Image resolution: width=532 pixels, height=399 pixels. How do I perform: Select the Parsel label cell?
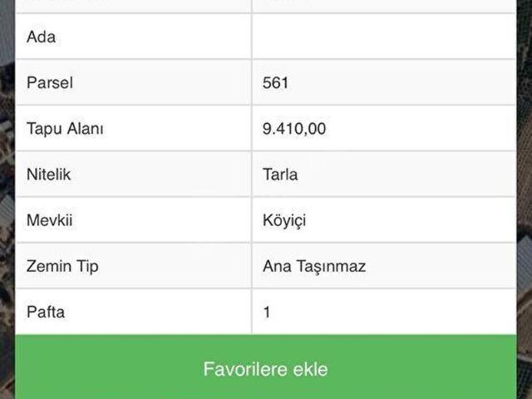(133, 83)
